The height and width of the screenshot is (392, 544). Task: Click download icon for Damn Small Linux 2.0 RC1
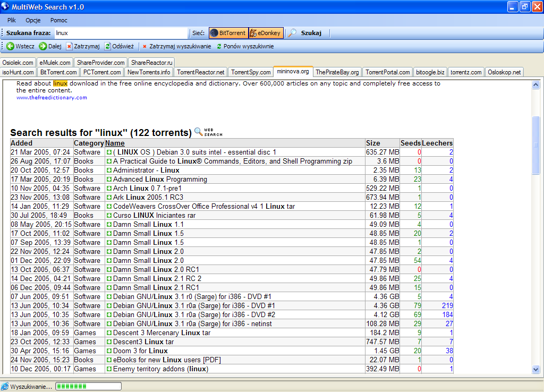109,269
